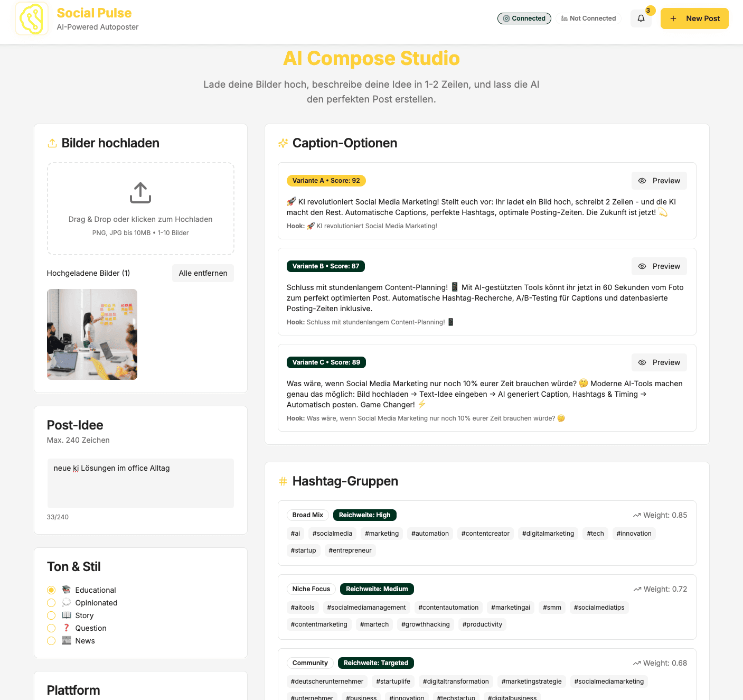Select the Story tone radio button

(x=51, y=615)
